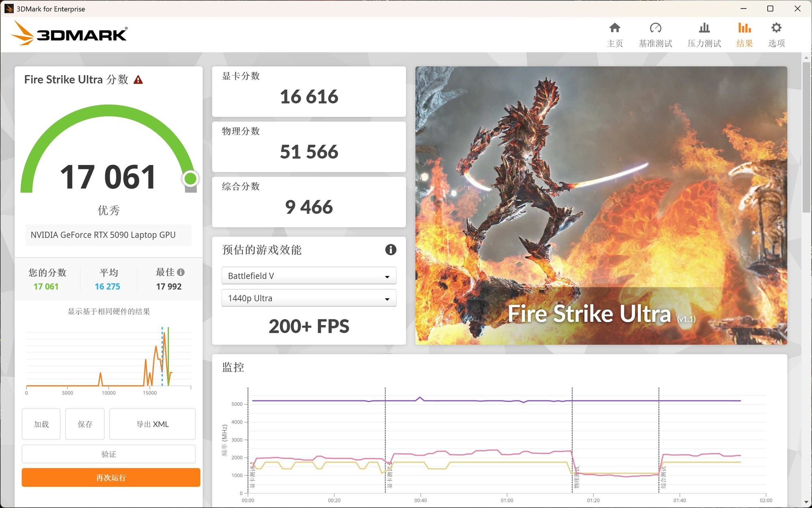The height and width of the screenshot is (508, 812).
Task: Click the 验证 validate button
Action: click(108, 454)
